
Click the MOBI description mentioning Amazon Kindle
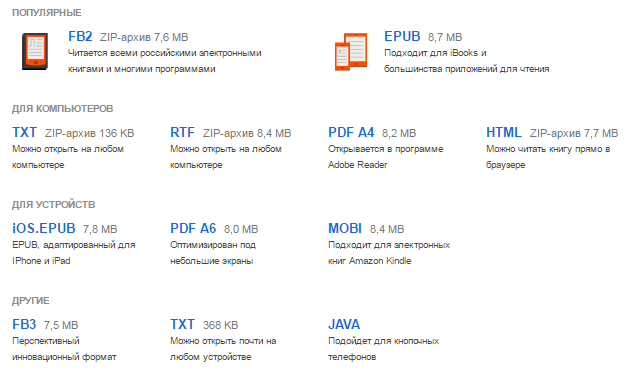click(389, 253)
